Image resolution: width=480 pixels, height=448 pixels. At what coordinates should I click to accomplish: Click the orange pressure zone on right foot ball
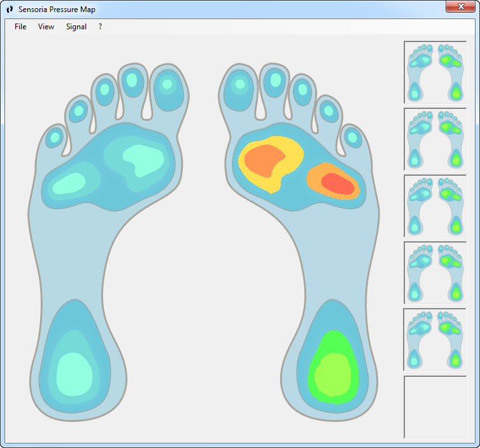264,160
